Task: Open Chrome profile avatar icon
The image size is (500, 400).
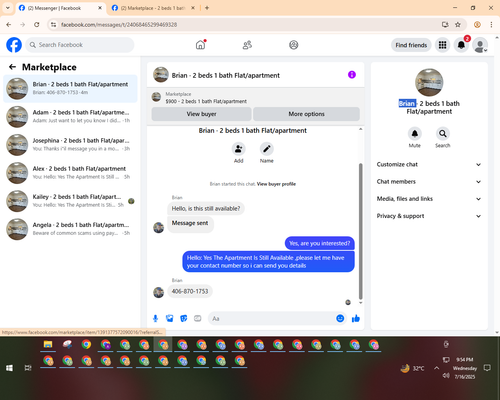Action: [x=477, y=25]
